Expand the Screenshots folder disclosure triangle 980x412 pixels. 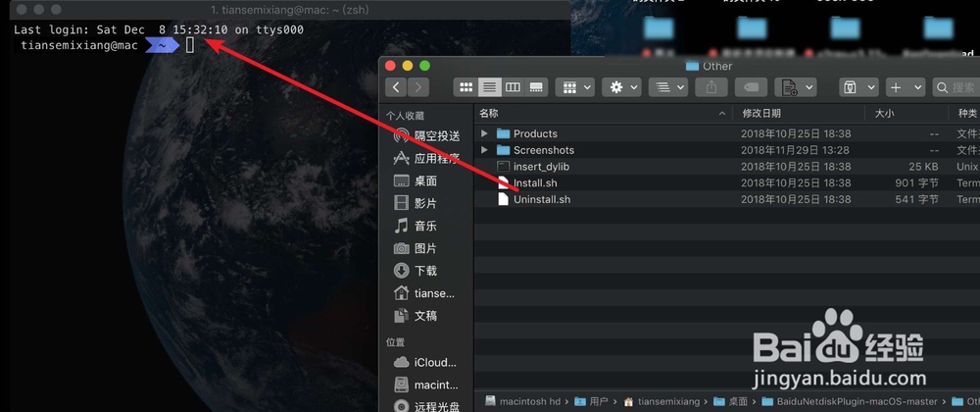(x=484, y=150)
